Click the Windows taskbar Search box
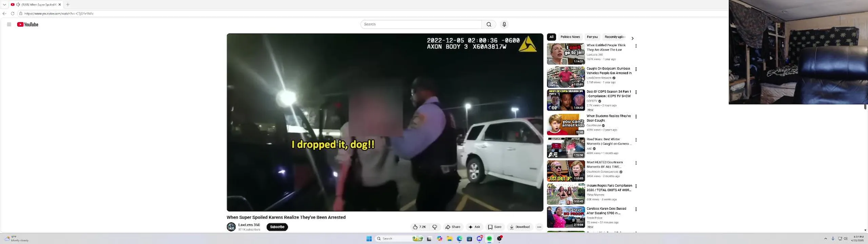 point(399,239)
